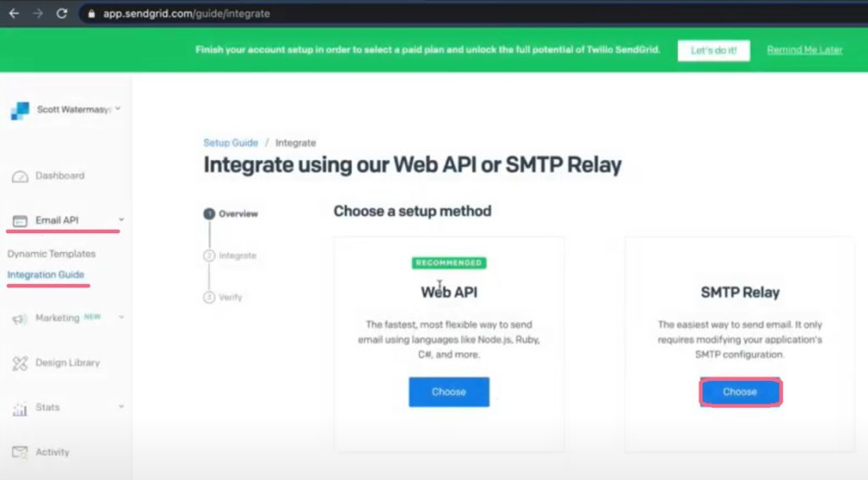The width and height of the screenshot is (868, 480).
Task: Click the Verify step label
Action: [231, 298]
